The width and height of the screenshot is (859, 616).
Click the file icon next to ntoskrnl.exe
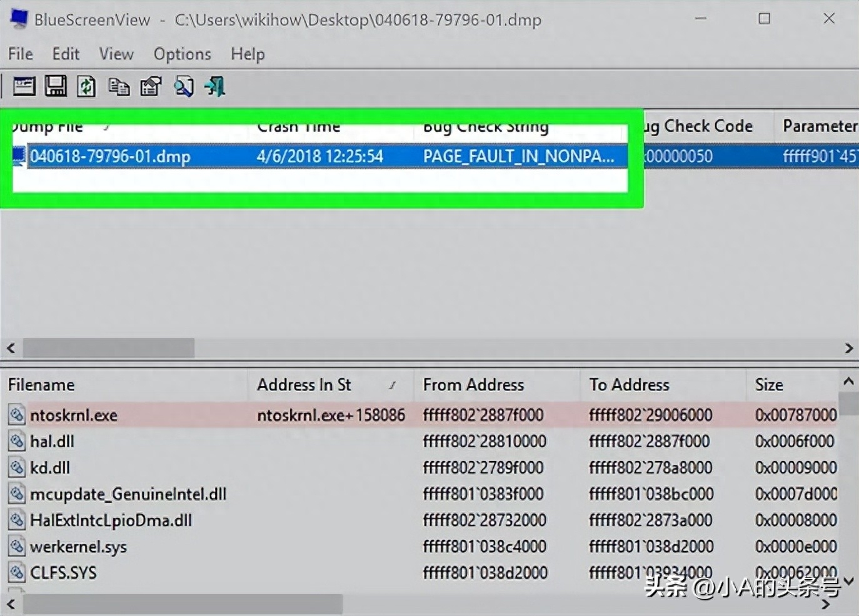tap(17, 415)
